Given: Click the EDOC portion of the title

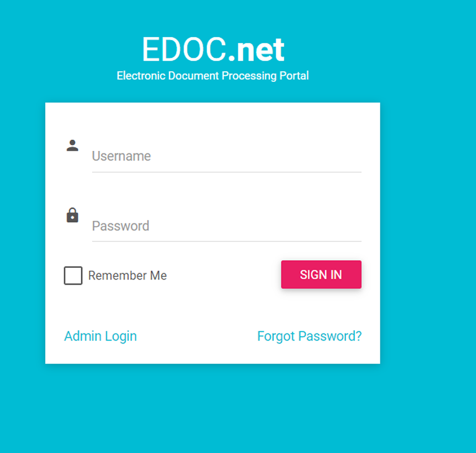Looking at the screenshot, I should coord(183,50).
